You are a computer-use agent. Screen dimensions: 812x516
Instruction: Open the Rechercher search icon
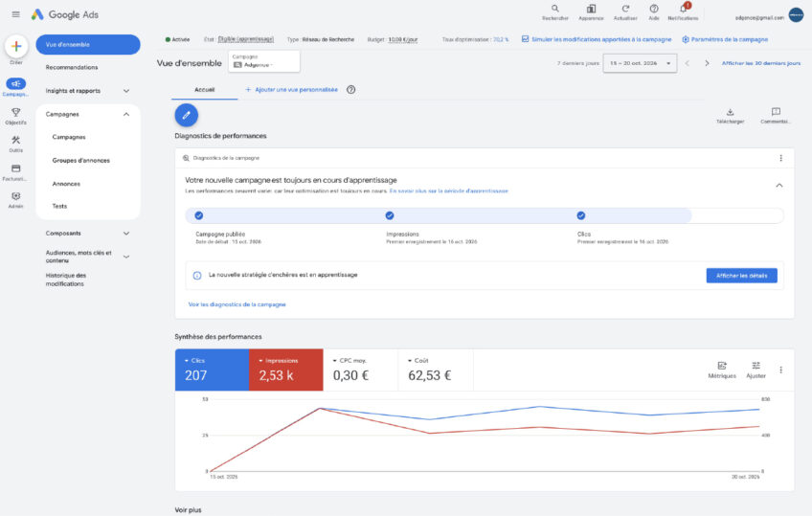(x=555, y=9)
